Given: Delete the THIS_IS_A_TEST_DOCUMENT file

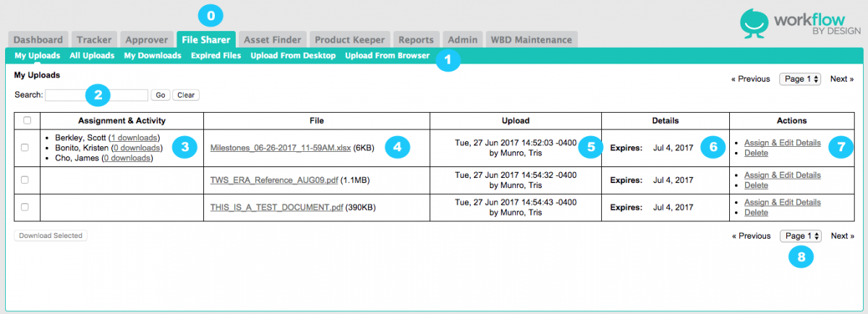Looking at the screenshot, I should [x=756, y=213].
